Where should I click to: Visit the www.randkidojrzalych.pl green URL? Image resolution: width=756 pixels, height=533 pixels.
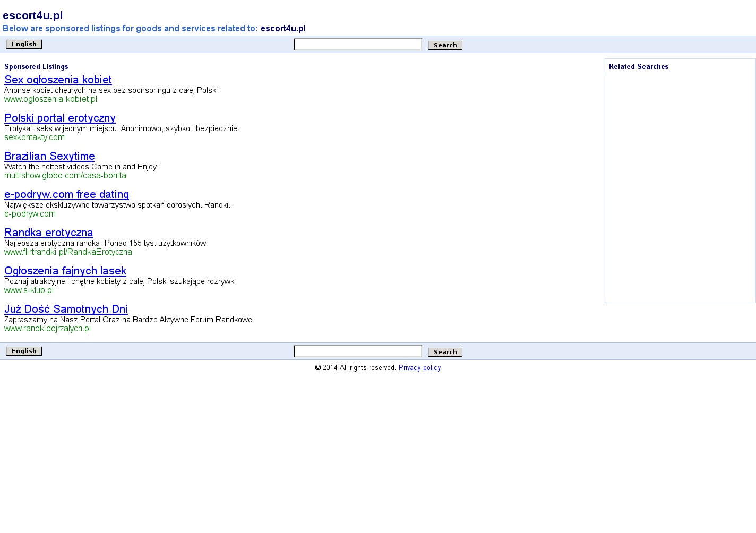(47, 329)
